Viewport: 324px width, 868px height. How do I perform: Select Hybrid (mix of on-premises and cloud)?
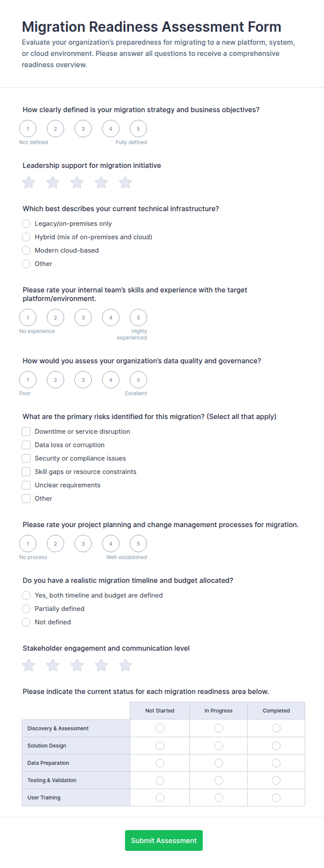(26, 237)
